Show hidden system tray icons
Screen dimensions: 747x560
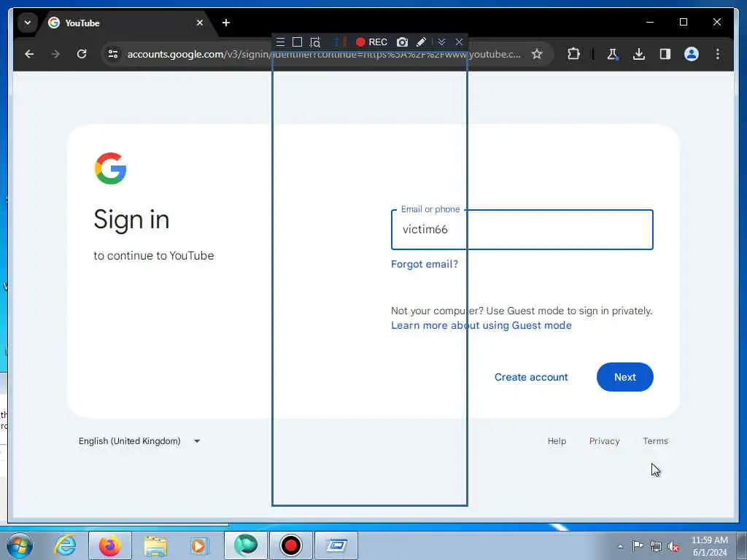point(620,546)
